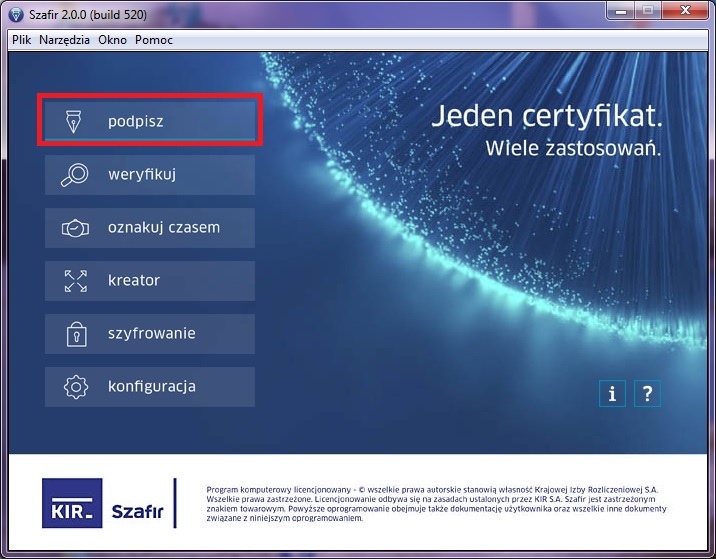Click the expand arrows icon beside kreator
716x559 pixels.
point(76,281)
